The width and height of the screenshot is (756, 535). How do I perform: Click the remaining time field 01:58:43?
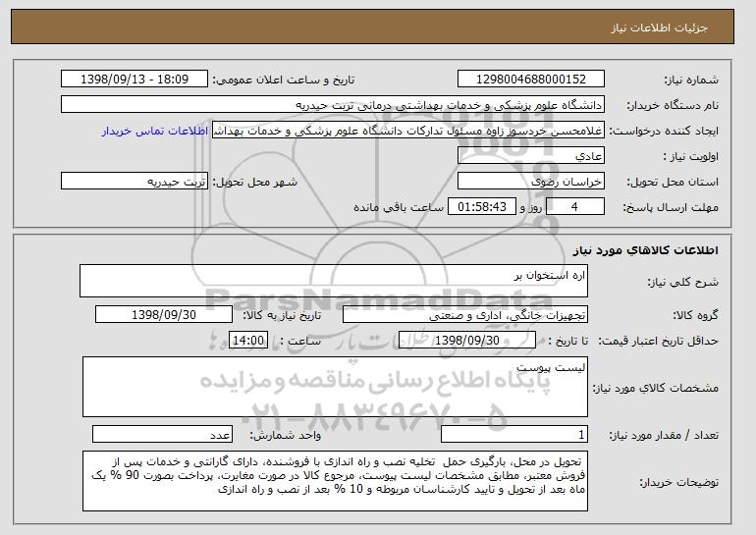(x=482, y=207)
